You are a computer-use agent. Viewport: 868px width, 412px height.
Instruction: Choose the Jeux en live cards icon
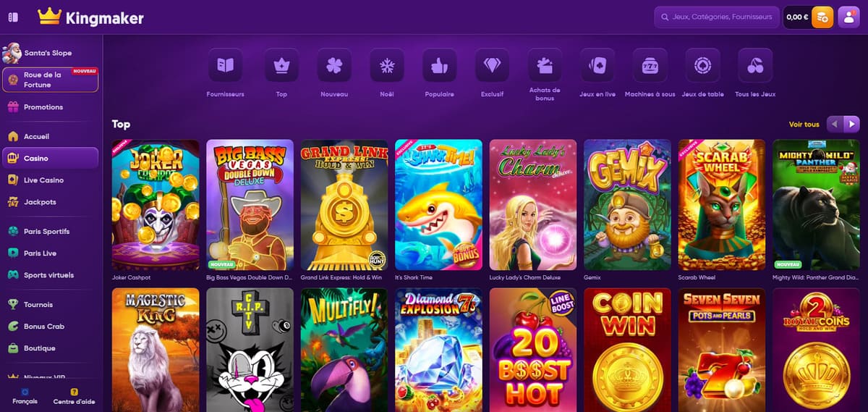pos(597,65)
